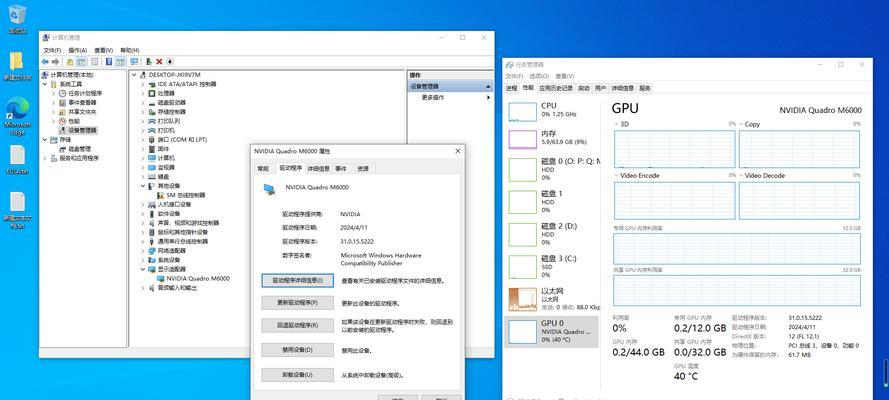Click the blue Help toolbar icon
The image size is (889, 400).
[x=109, y=61]
